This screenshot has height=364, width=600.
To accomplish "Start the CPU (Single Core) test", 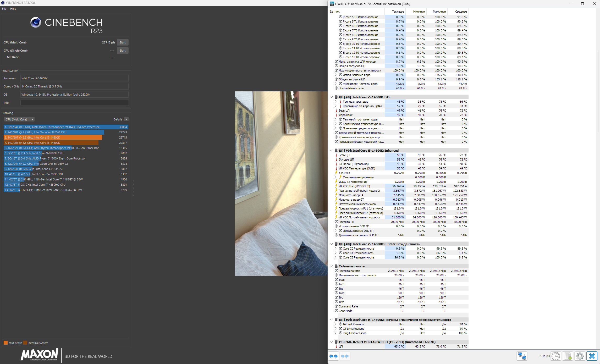I will pos(123,51).
